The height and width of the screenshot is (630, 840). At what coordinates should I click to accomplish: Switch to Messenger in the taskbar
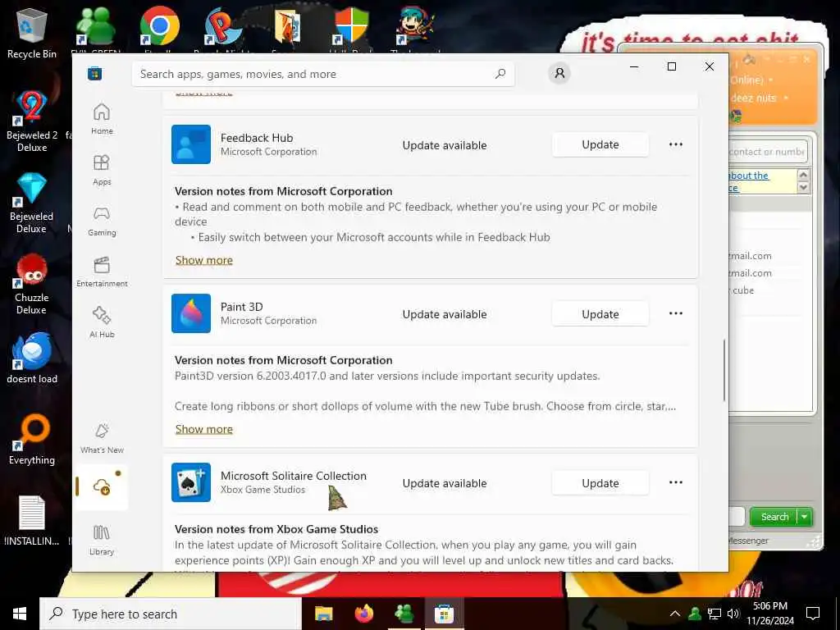click(404, 614)
